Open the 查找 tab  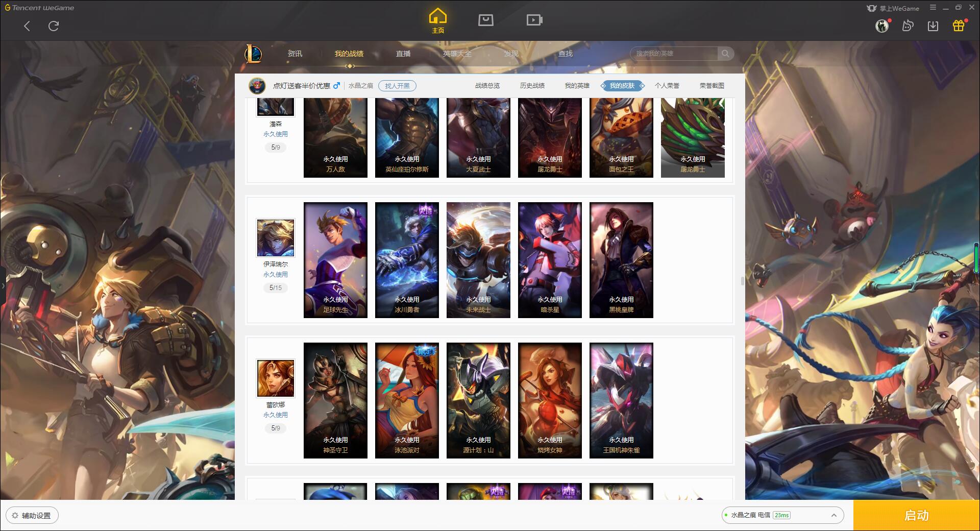[566, 54]
